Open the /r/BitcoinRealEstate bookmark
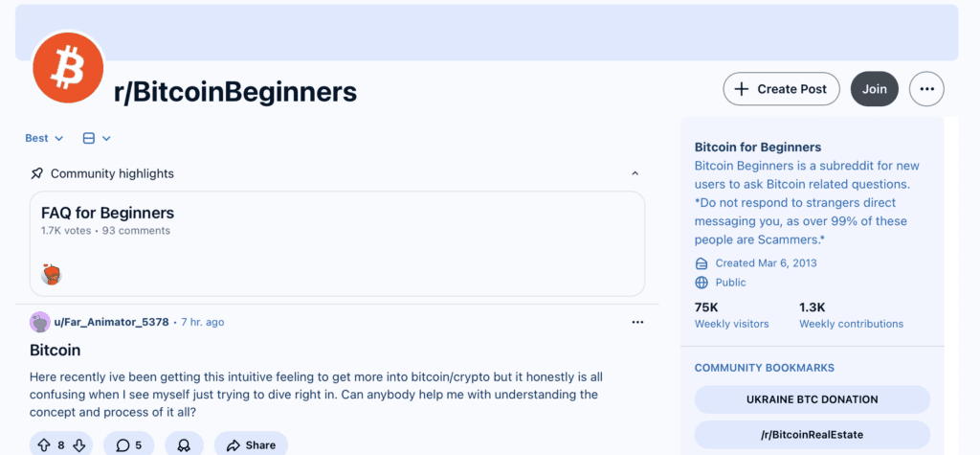The height and width of the screenshot is (455, 980). click(x=812, y=434)
